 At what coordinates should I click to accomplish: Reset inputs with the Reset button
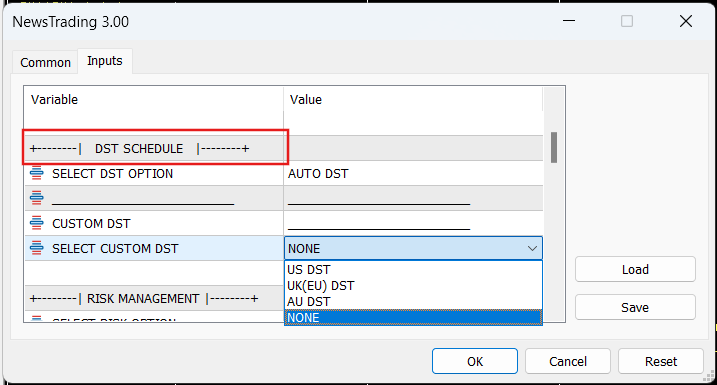tap(661, 361)
